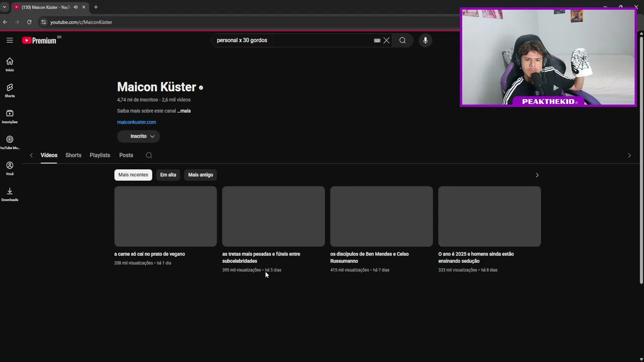
Task: Open video 'a carne só cai no prato de vegano'
Action: point(149,254)
